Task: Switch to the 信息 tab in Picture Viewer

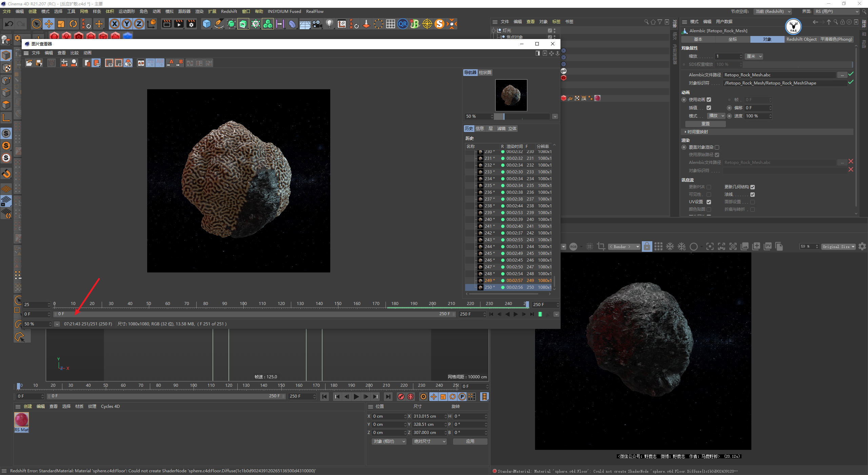Action: [479, 128]
